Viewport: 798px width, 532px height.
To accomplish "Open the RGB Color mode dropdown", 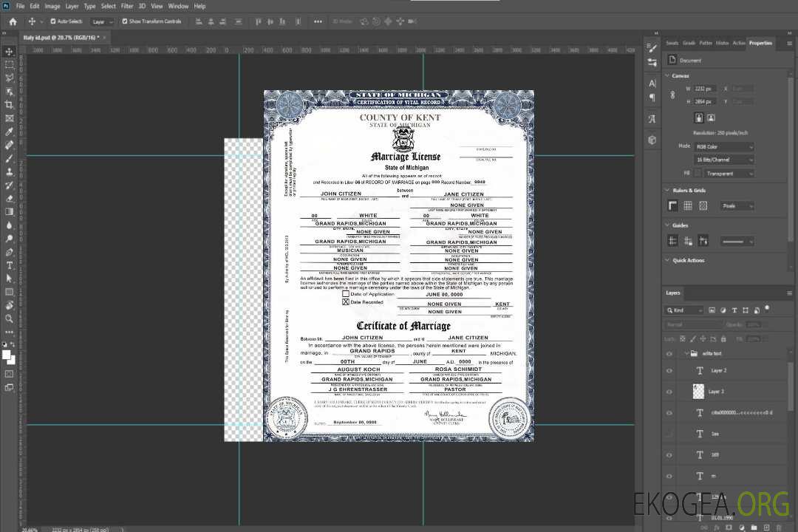I will (724, 146).
